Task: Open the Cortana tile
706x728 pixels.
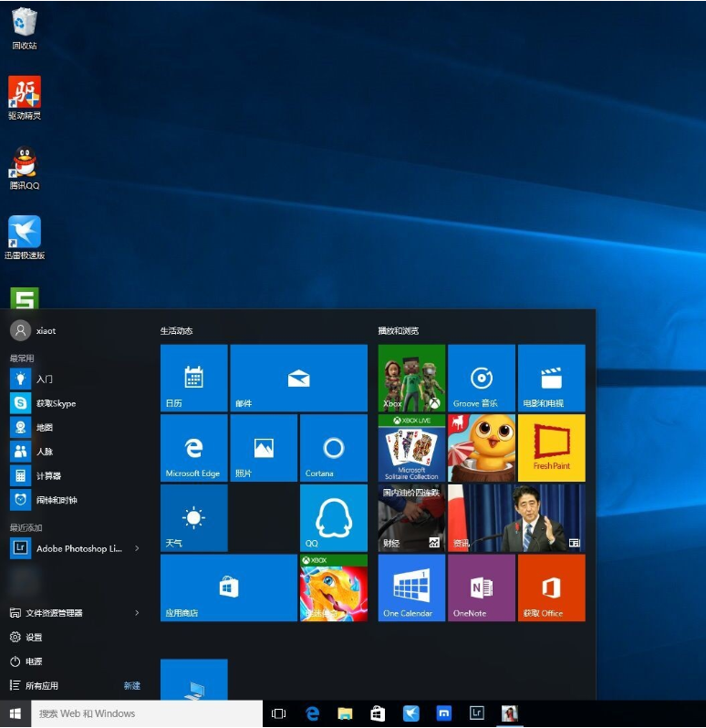Action: pyautogui.click(x=333, y=448)
